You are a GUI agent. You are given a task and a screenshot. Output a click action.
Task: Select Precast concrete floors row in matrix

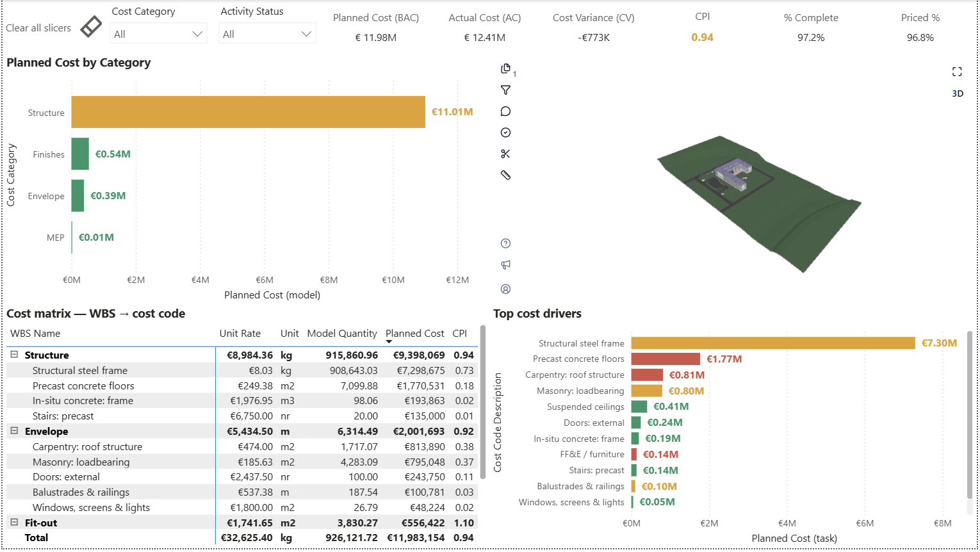(241, 386)
